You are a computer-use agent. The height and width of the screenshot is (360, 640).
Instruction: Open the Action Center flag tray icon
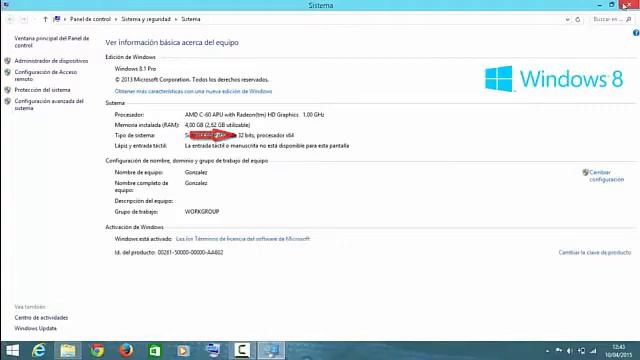pos(558,351)
